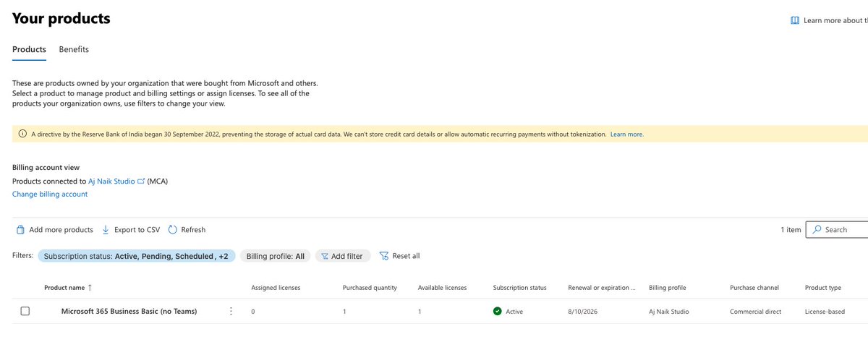Click the Add more products bag icon
The height and width of the screenshot is (342, 868).
click(x=20, y=230)
